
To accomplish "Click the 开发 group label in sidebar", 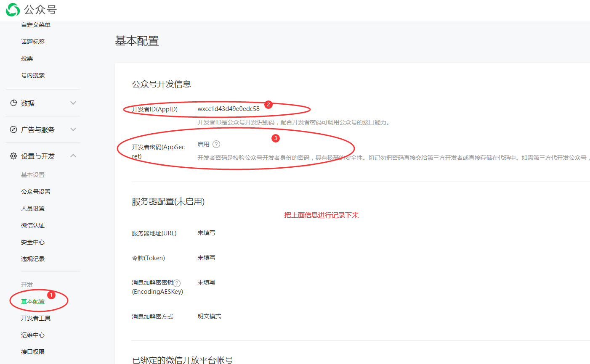I will [x=27, y=285].
